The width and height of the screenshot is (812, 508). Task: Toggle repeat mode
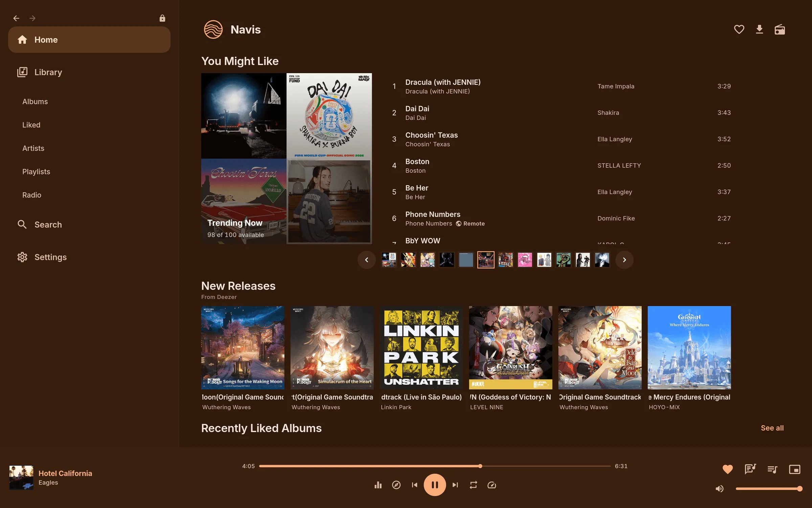tap(473, 485)
